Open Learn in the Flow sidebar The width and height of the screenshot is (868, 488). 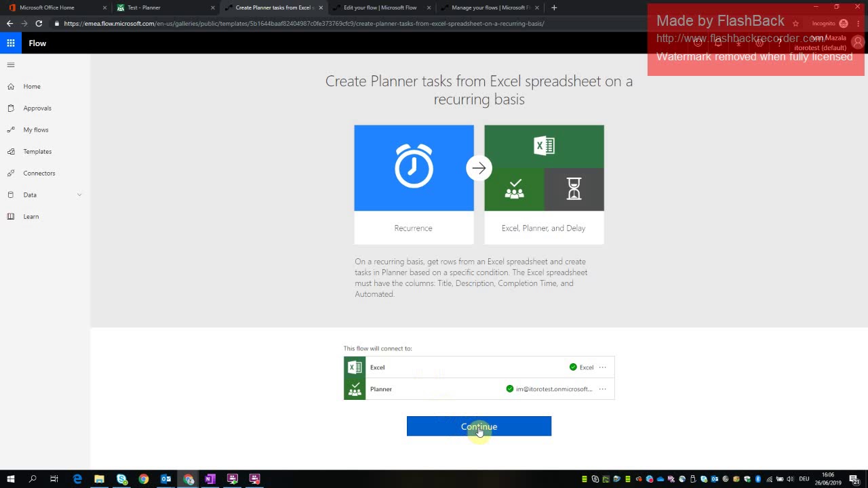(31, 217)
